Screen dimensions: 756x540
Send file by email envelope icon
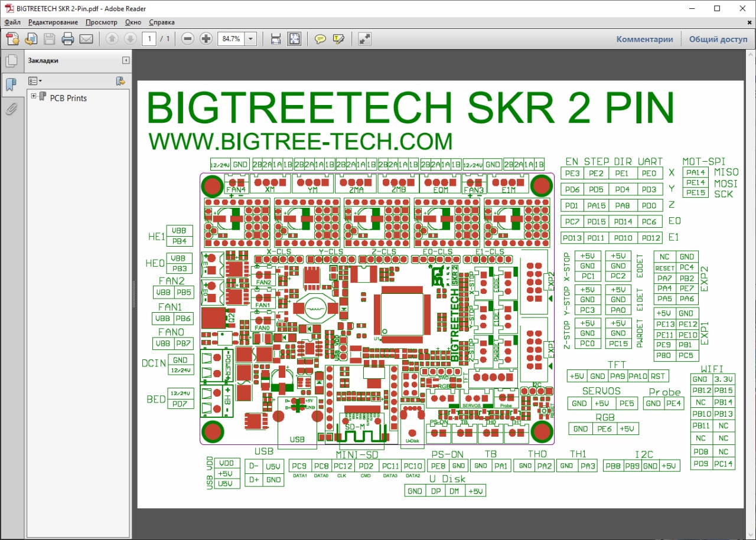click(86, 39)
